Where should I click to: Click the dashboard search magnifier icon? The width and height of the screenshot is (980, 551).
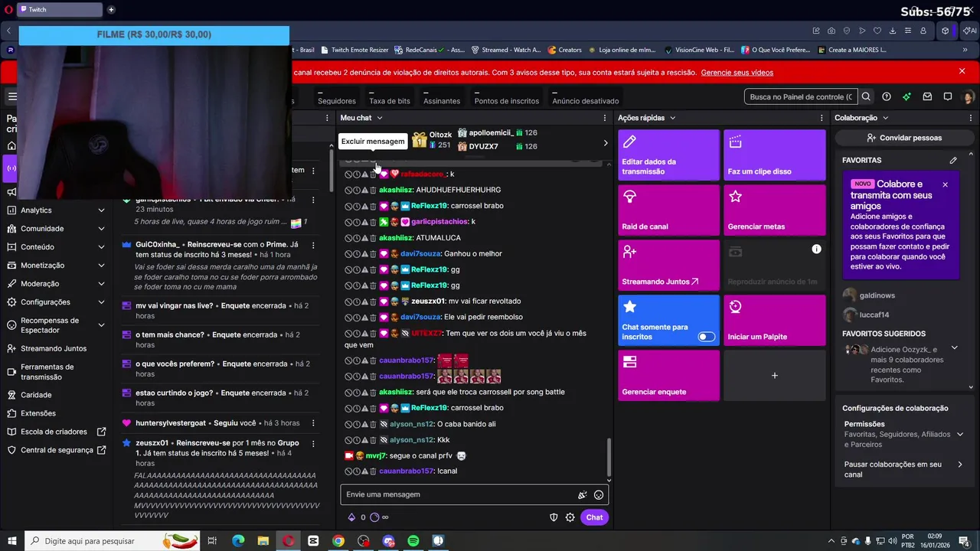[866, 96]
